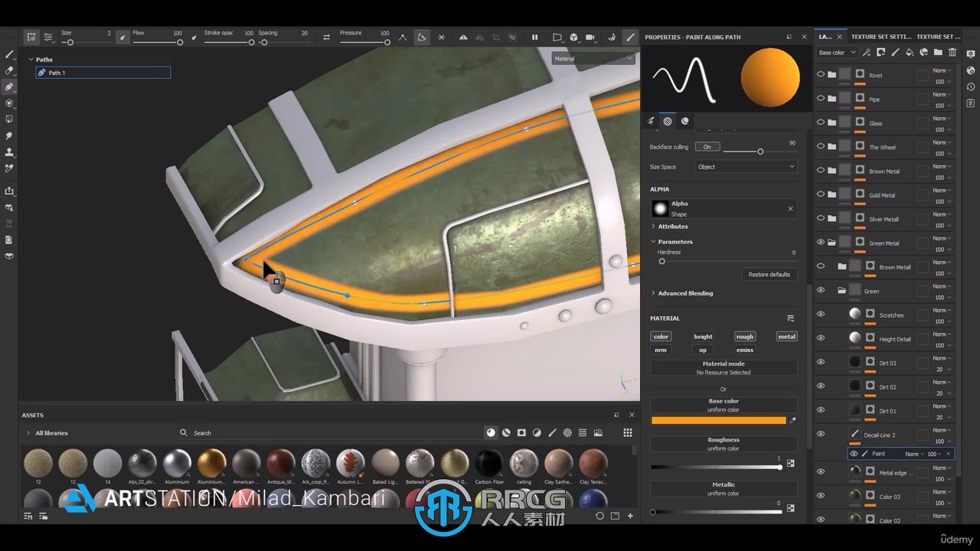This screenshot has height=551, width=980.
Task: Expand the Advanced Blending section
Action: click(x=684, y=293)
